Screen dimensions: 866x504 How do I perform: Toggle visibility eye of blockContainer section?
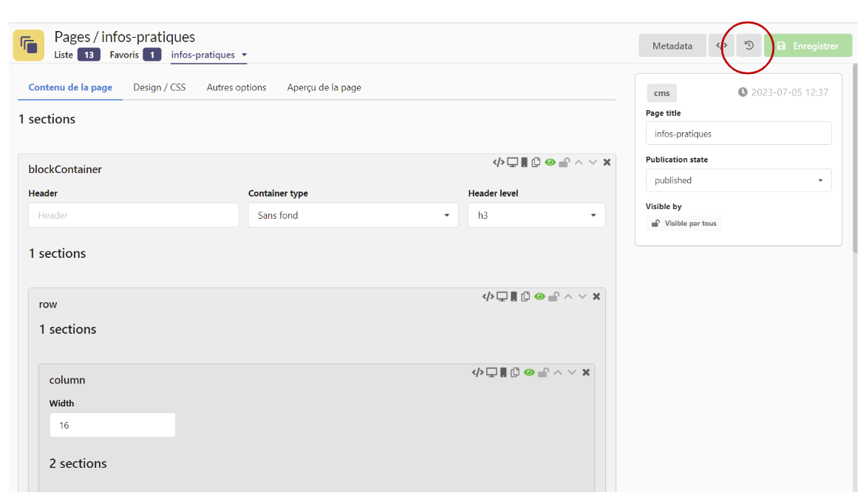(x=550, y=163)
